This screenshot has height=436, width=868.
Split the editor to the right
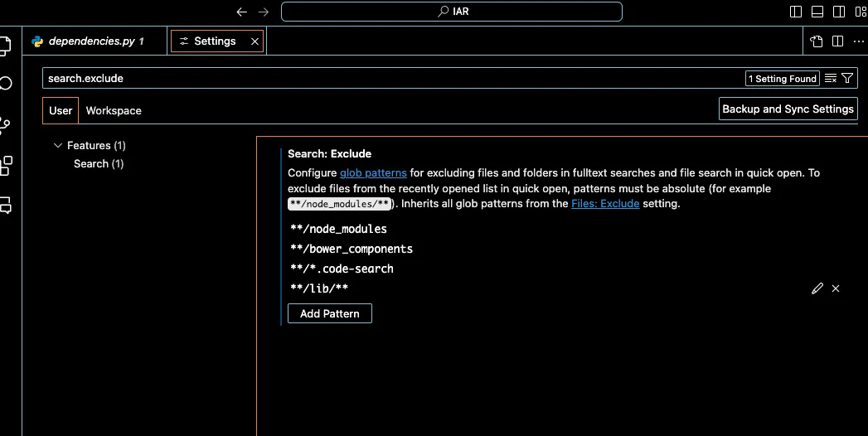coord(837,41)
